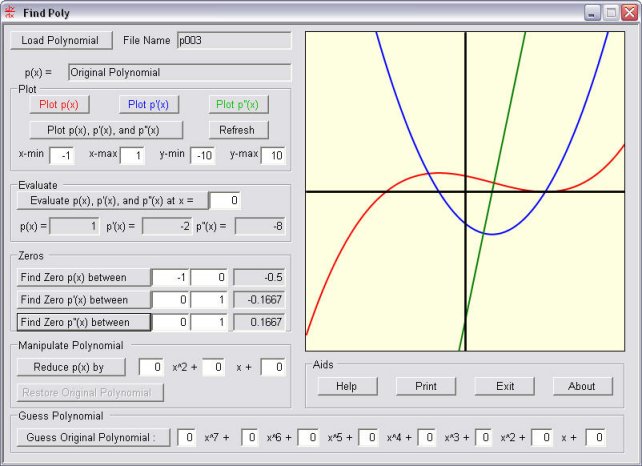Screen dimensions: 642x466
Task: Click the About button
Action: tap(581, 386)
